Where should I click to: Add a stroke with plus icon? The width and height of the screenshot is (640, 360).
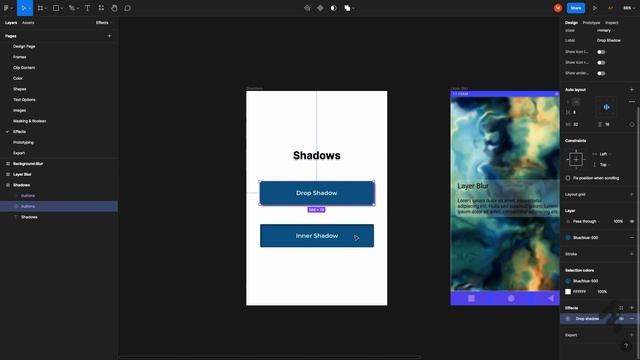point(632,254)
